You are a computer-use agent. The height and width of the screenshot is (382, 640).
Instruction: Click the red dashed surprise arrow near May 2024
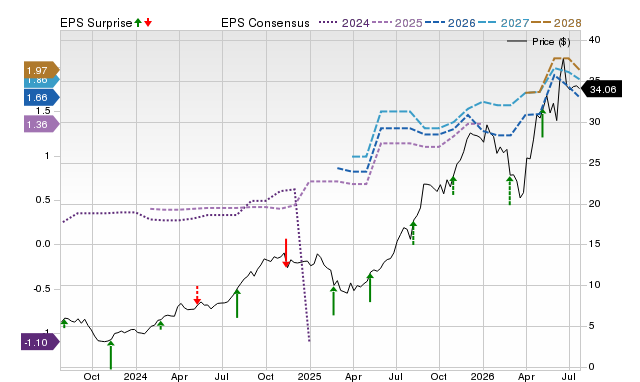[x=197, y=295]
